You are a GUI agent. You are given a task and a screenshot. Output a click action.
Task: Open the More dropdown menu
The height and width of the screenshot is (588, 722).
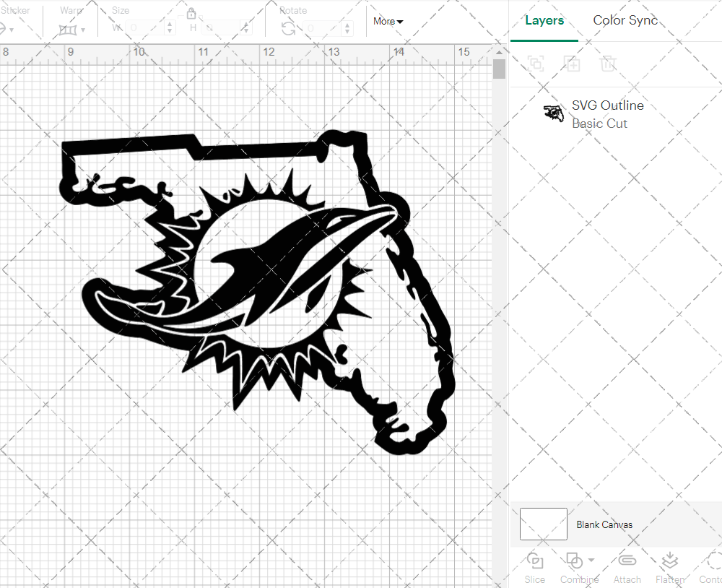(x=388, y=22)
